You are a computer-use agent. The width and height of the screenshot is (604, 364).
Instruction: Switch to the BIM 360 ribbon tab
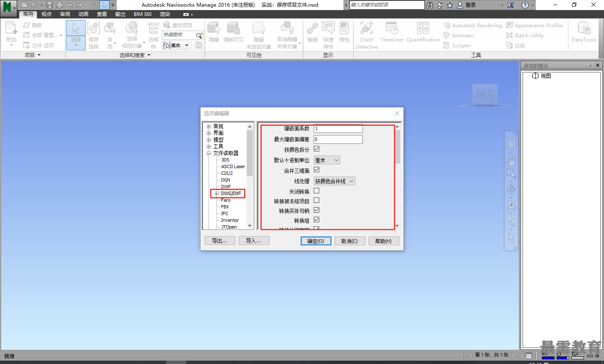tap(143, 14)
